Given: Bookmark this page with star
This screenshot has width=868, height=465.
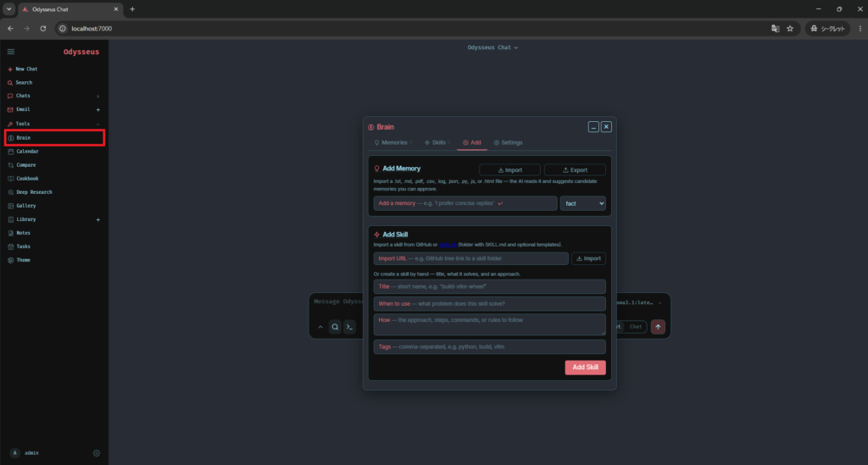Looking at the screenshot, I should 790,28.
